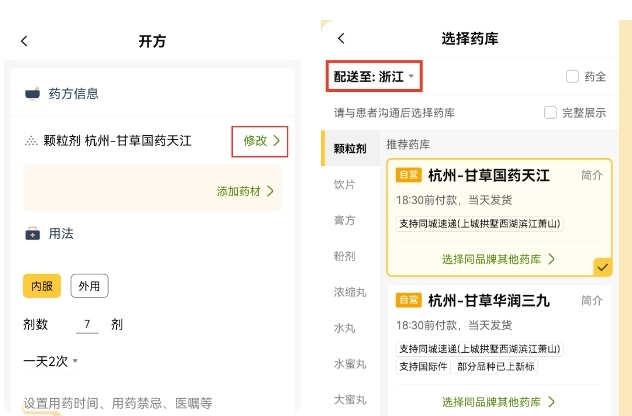This screenshot has width=632, height=416.
Task: Click the 自营 badge on 甘草华润三九
Action: click(409, 300)
